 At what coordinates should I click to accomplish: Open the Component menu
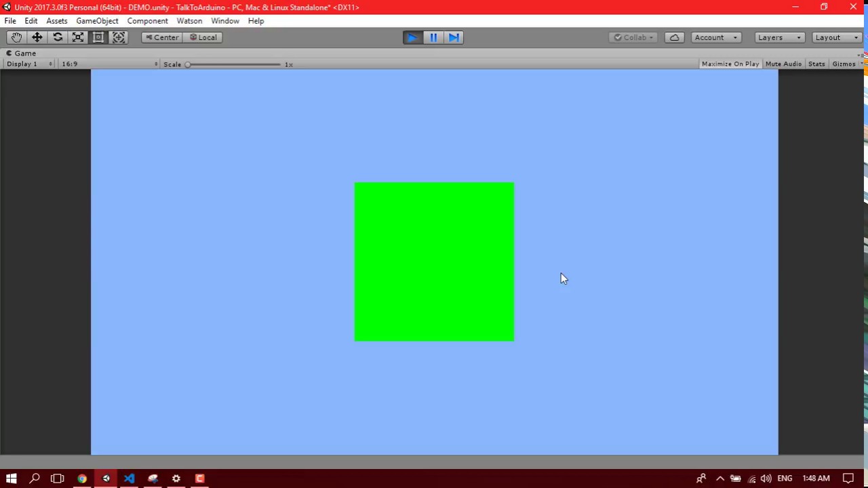click(147, 21)
